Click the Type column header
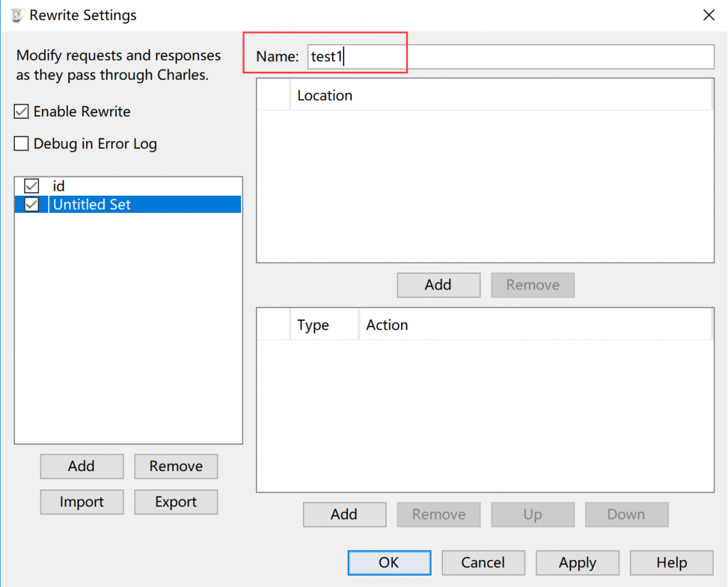The image size is (728, 587). (324, 325)
